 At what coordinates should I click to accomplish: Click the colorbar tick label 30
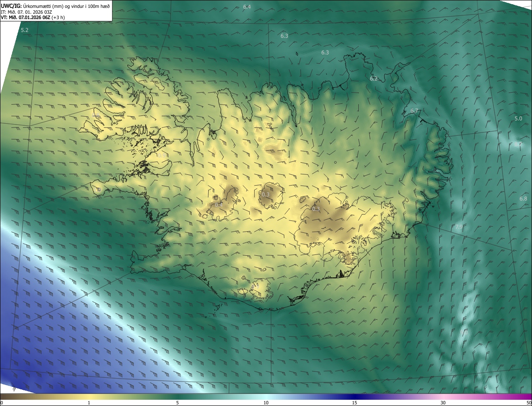(443, 403)
